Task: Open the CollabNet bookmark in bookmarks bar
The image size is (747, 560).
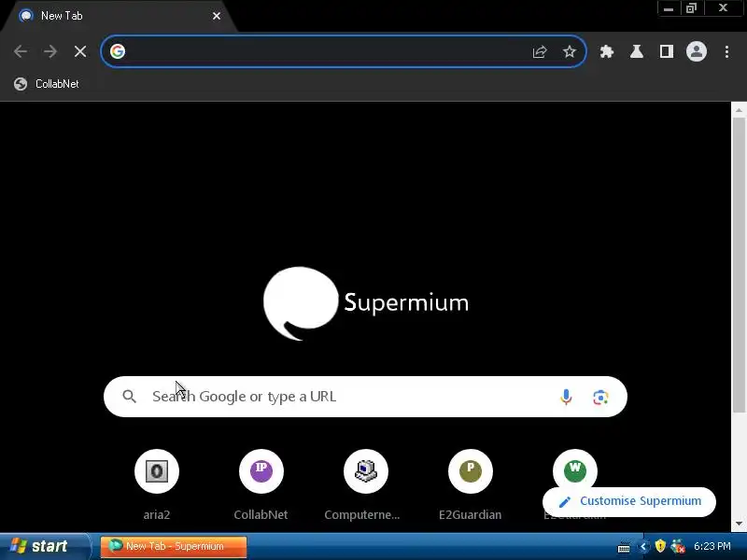Action: point(47,84)
